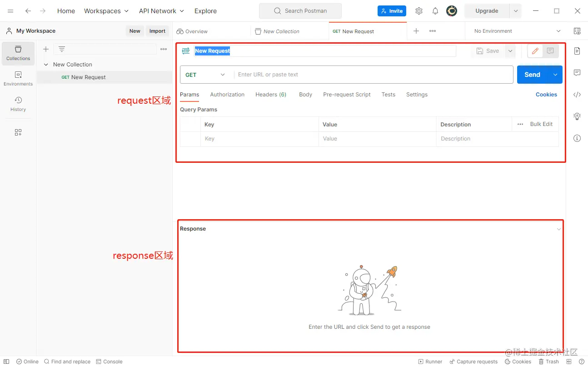The height and width of the screenshot is (367, 588).
Task: Open the Tests tab
Action: [x=388, y=95]
